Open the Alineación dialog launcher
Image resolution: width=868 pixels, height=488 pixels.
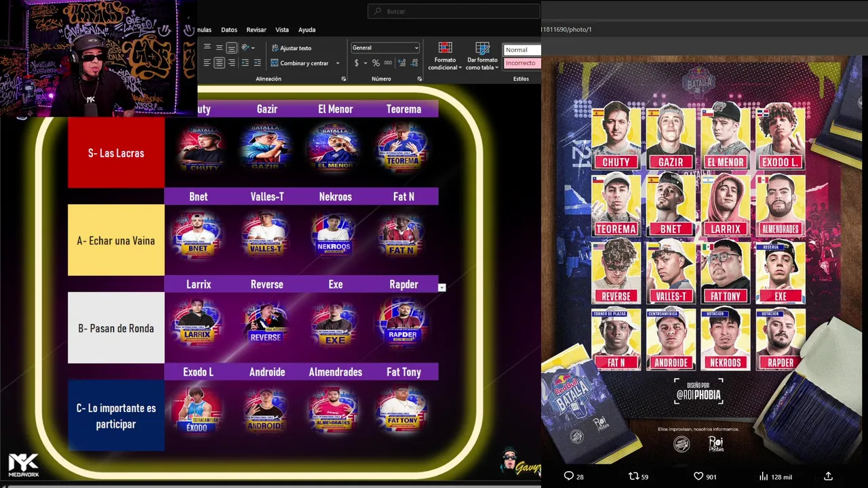pos(343,79)
